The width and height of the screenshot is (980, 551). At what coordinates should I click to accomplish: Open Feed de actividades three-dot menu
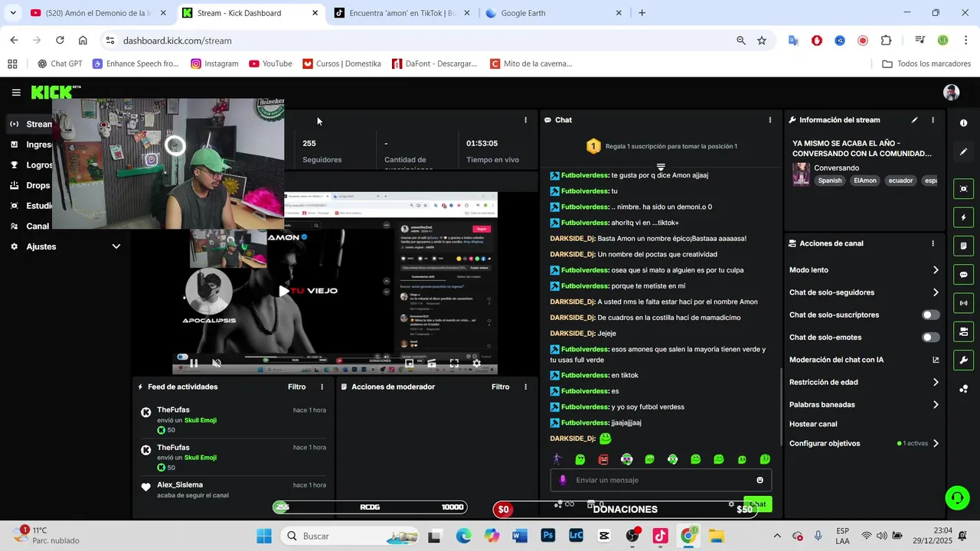coord(322,387)
